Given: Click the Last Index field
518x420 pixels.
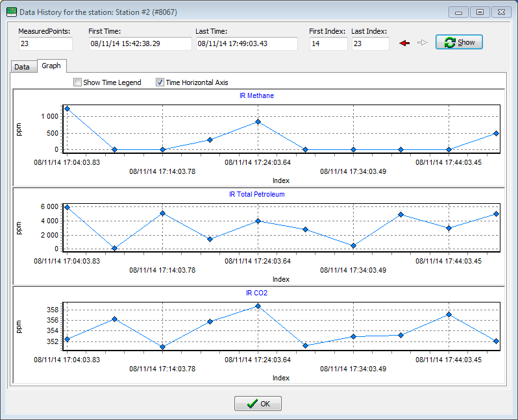Looking at the screenshot, I should coord(371,43).
